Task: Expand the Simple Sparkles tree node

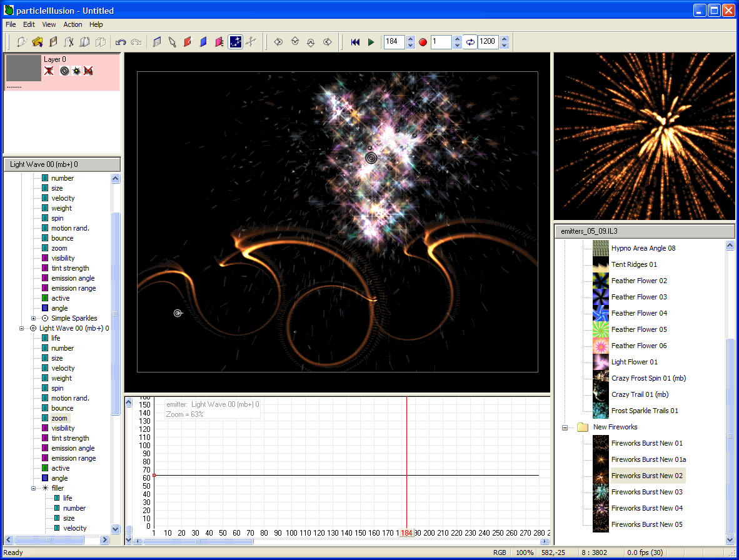Action: [x=33, y=318]
